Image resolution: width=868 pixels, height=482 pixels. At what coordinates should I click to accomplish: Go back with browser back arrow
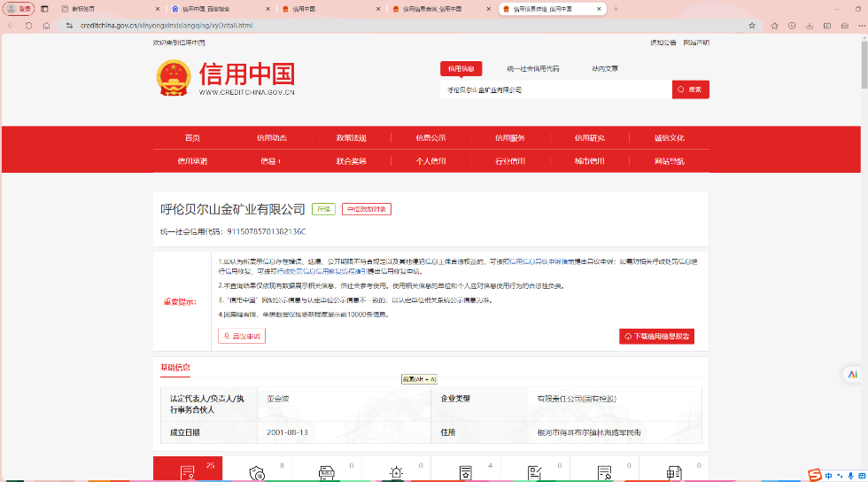[x=11, y=26]
